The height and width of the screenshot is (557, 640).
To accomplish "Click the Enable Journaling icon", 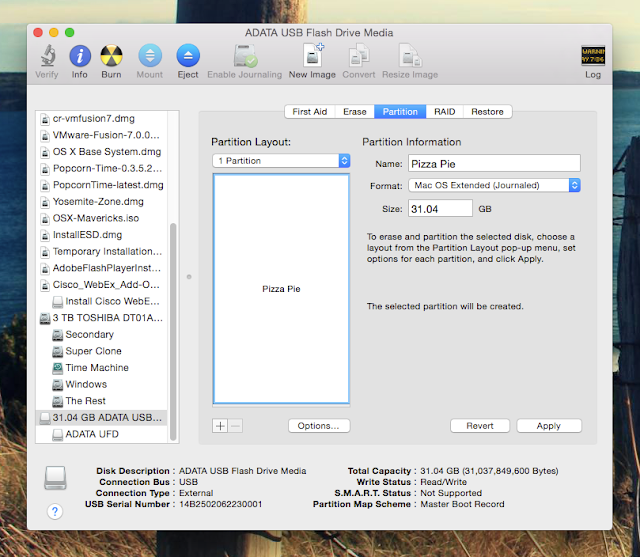I will pyautogui.click(x=244, y=56).
